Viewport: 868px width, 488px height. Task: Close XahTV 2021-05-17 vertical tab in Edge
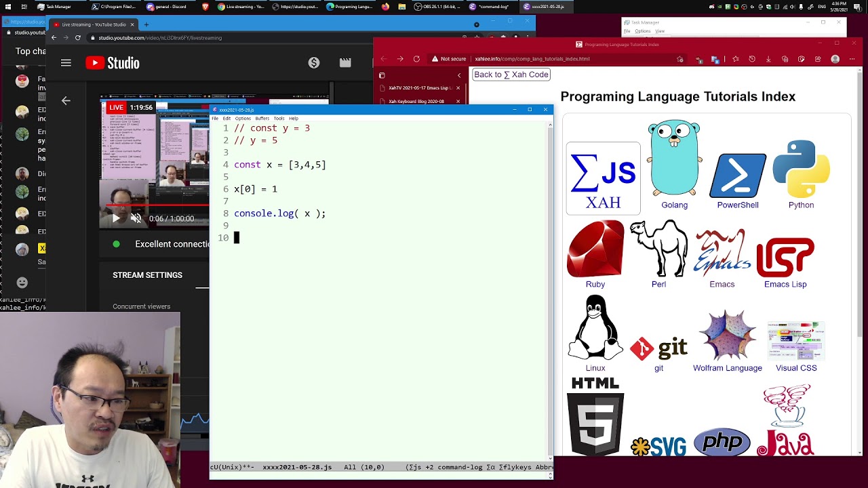pyautogui.click(x=458, y=88)
